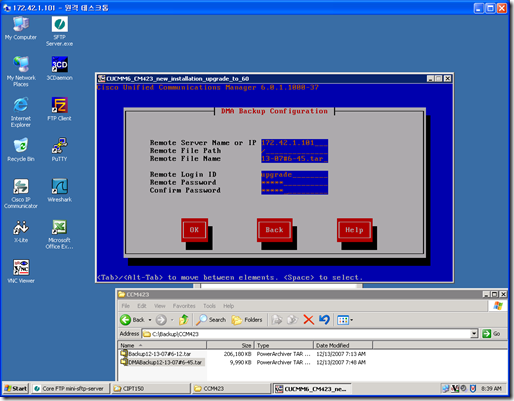The image size is (514, 401).
Task: Select DMABackup12-13-07#6-45.tar file
Action: pos(162,362)
